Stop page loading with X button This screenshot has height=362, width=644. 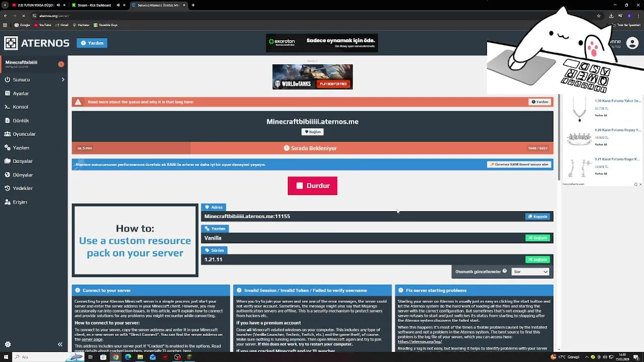[23, 16]
